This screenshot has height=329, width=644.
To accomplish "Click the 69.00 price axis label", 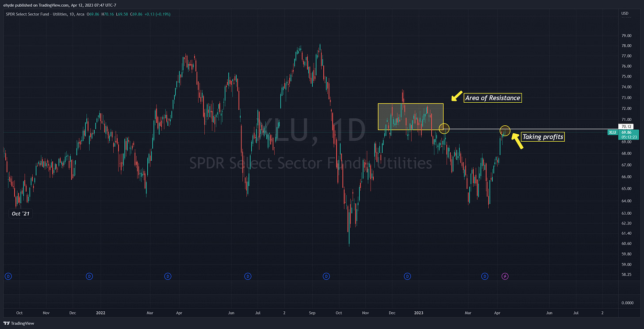I will coord(626,142).
